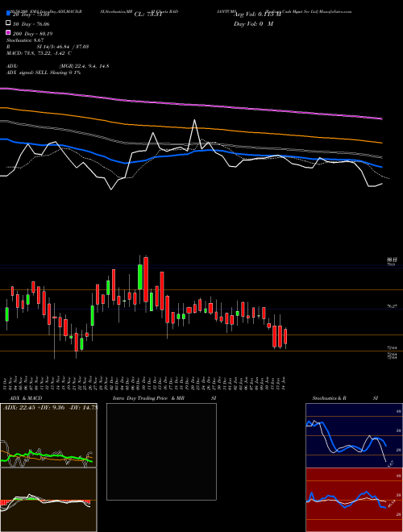Open the MACD histogram chart panel
This screenshot has width=403, height=532.
(x=48, y=500)
